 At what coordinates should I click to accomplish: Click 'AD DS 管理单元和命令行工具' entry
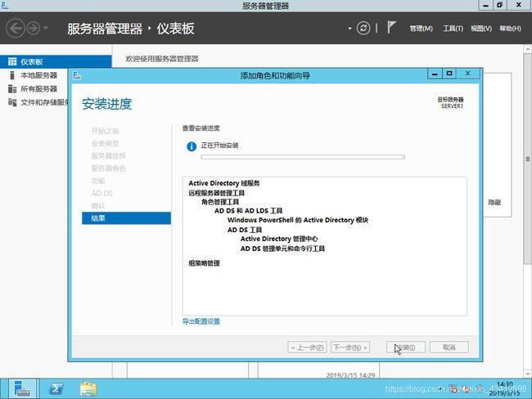[x=282, y=249]
